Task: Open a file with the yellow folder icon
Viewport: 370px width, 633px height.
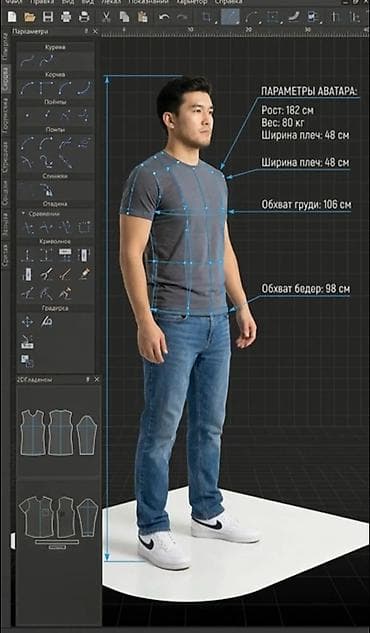Action: (30, 17)
